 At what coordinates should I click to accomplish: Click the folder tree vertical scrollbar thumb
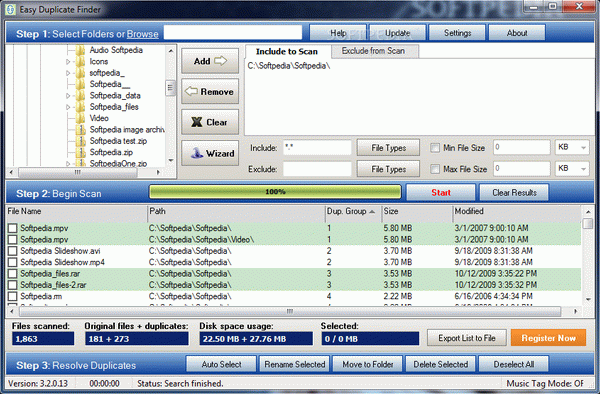(171, 88)
